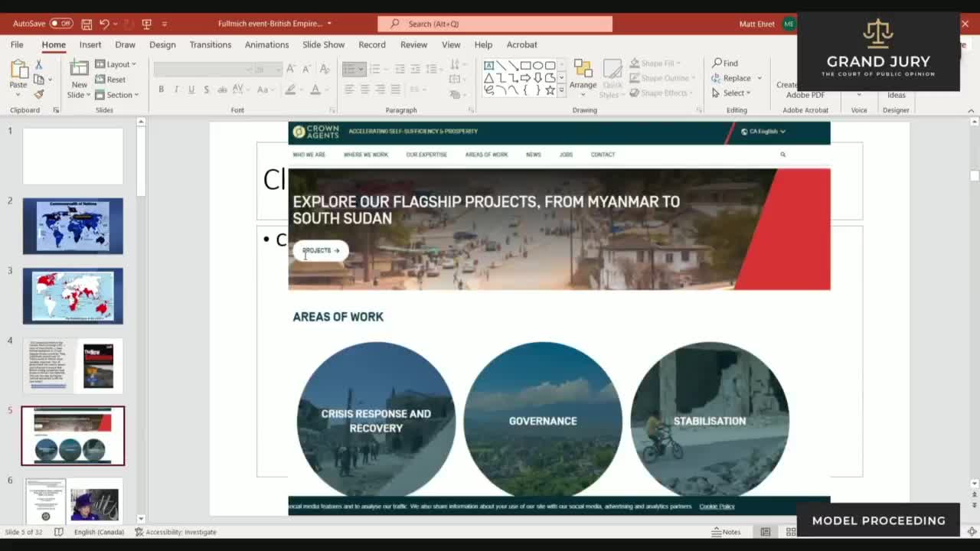Open the Select dropdown
The image size is (980, 551).
click(731, 93)
